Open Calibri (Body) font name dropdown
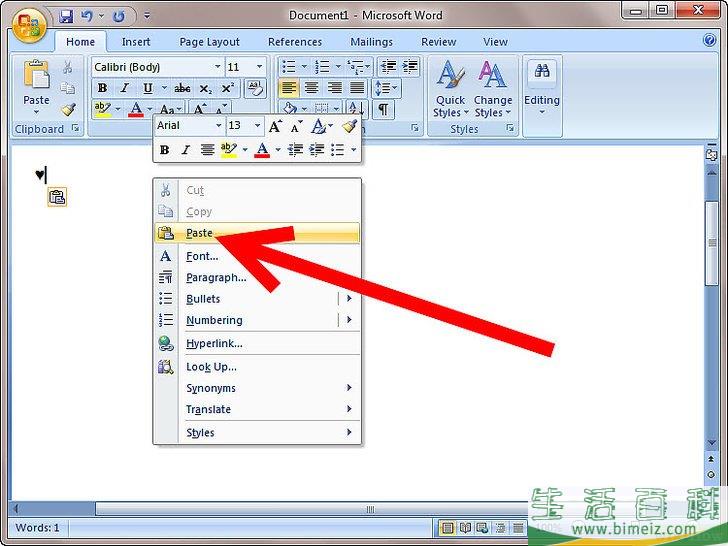 coord(217,67)
